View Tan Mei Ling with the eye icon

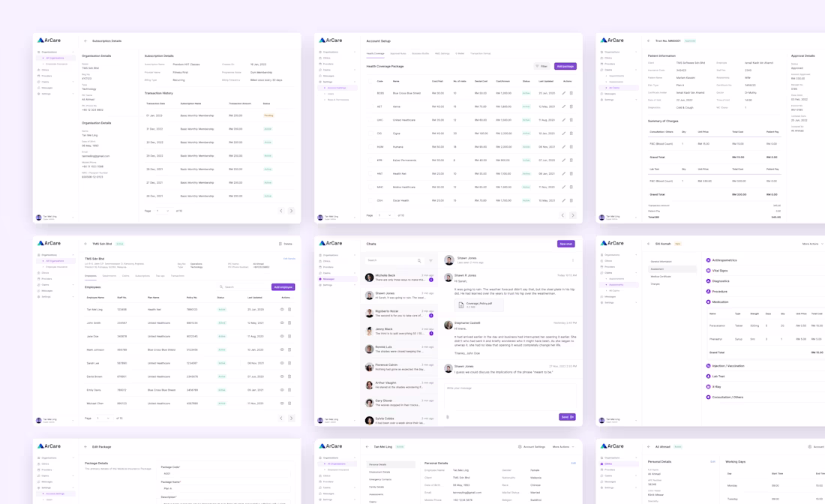(x=282, y=309)
